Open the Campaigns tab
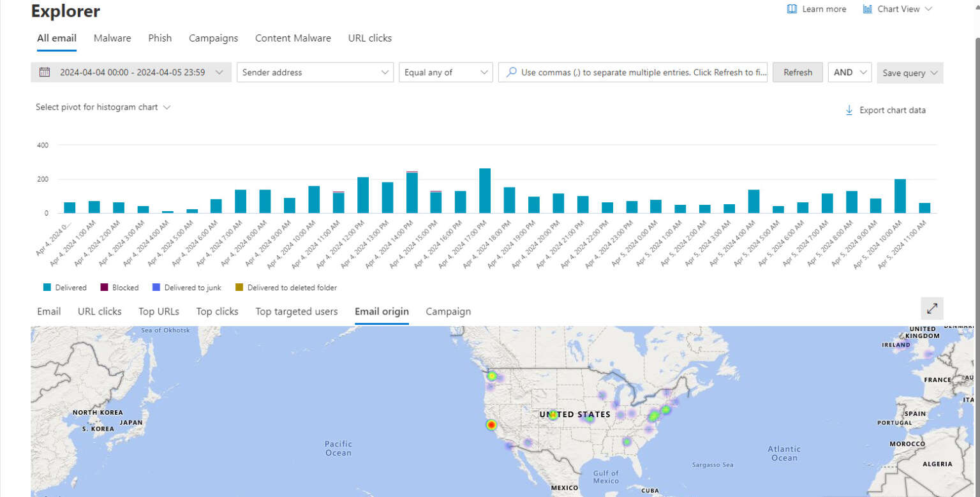 coord(213,38)
